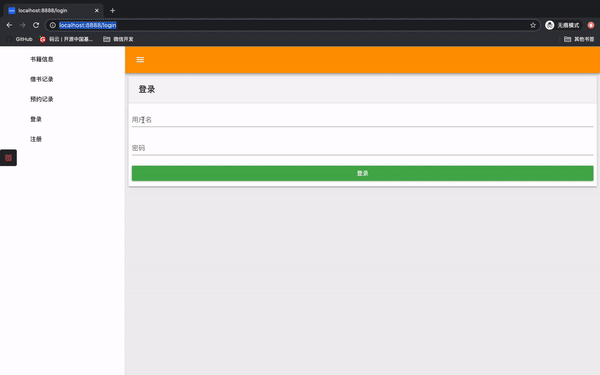
Task: Close the localhost:8888/login tab
Action: click(x=96, y=11)
